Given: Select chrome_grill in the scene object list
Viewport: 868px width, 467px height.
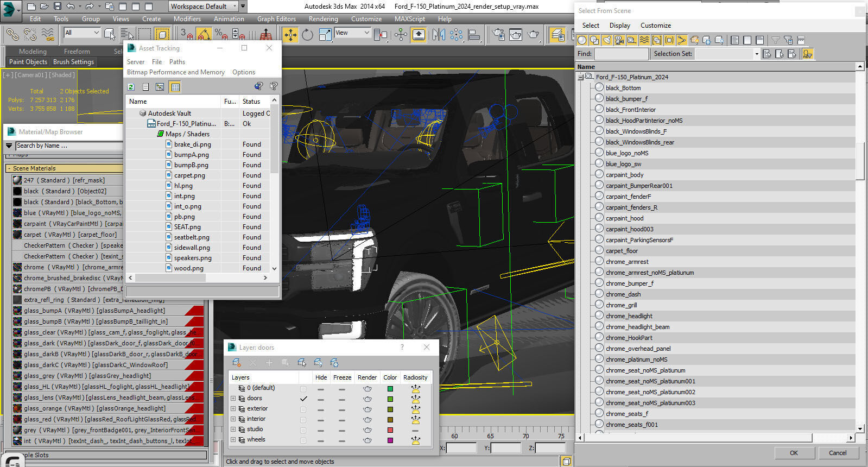Looking at the screenshot, I should pos(622,305).
